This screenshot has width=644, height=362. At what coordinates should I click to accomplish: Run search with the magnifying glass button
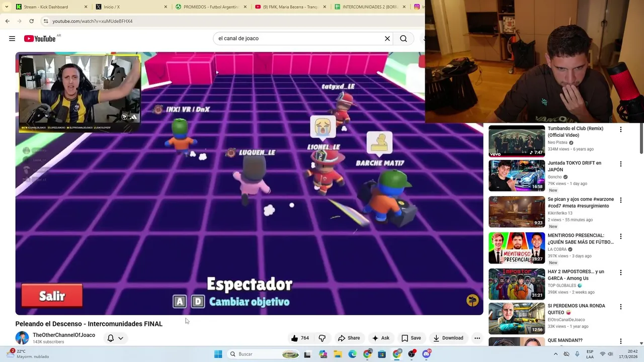click(x=404, y=39)
